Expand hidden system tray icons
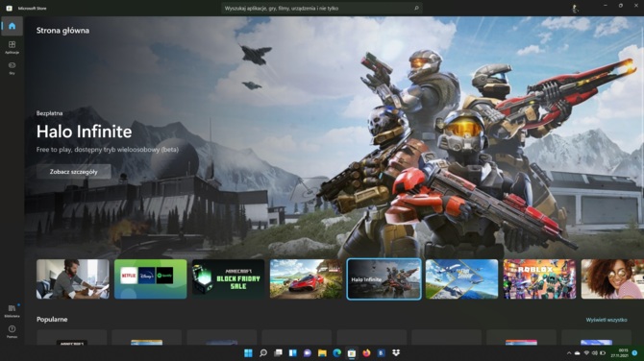Image resolution: width=644 pixels, height=361 pixels. point(569,352)
